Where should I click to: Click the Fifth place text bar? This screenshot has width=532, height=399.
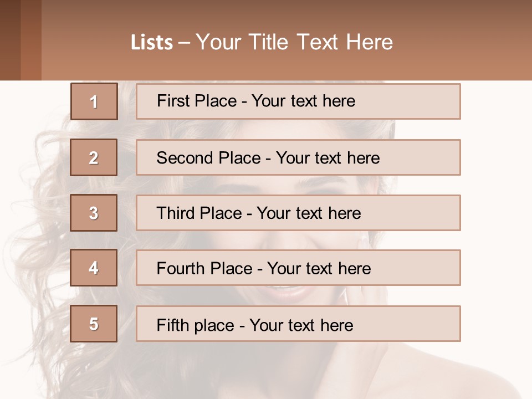coord(298,324)
